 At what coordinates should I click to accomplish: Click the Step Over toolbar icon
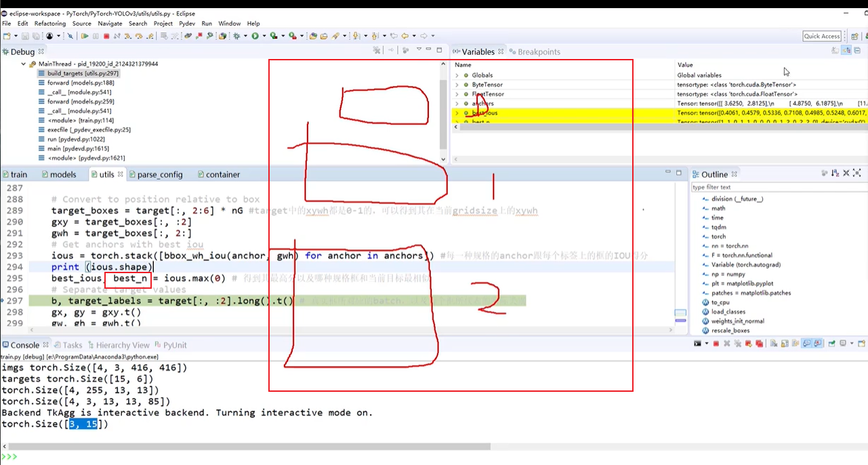140,36
